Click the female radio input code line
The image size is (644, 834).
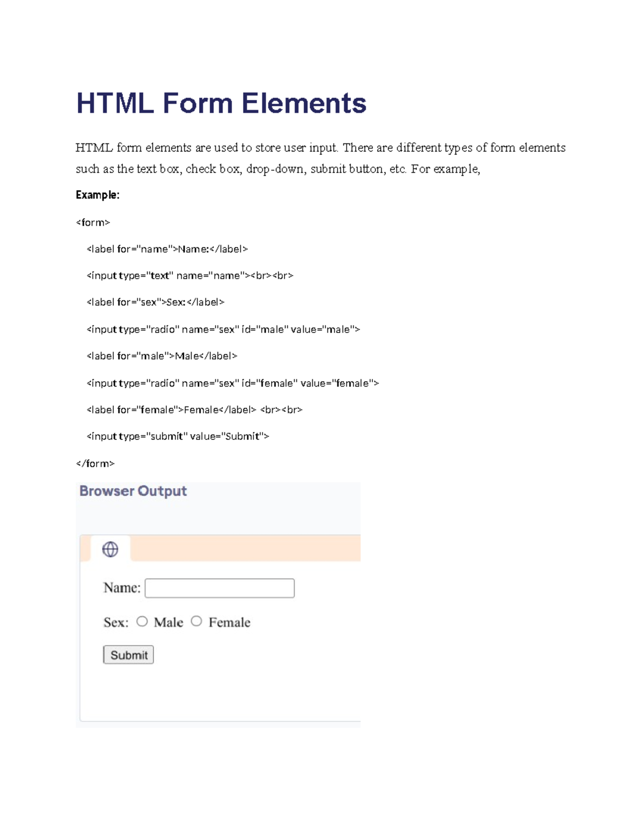[232, 383]
